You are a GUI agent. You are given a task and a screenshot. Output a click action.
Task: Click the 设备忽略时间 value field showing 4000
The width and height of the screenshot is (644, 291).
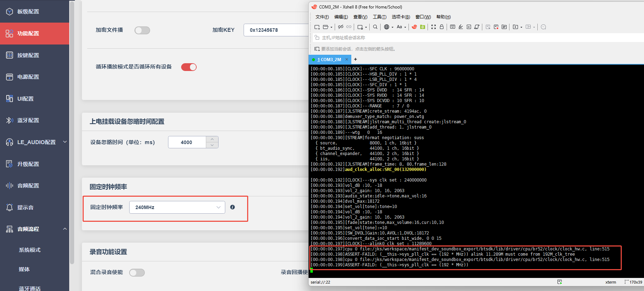[x=187, y=142]
